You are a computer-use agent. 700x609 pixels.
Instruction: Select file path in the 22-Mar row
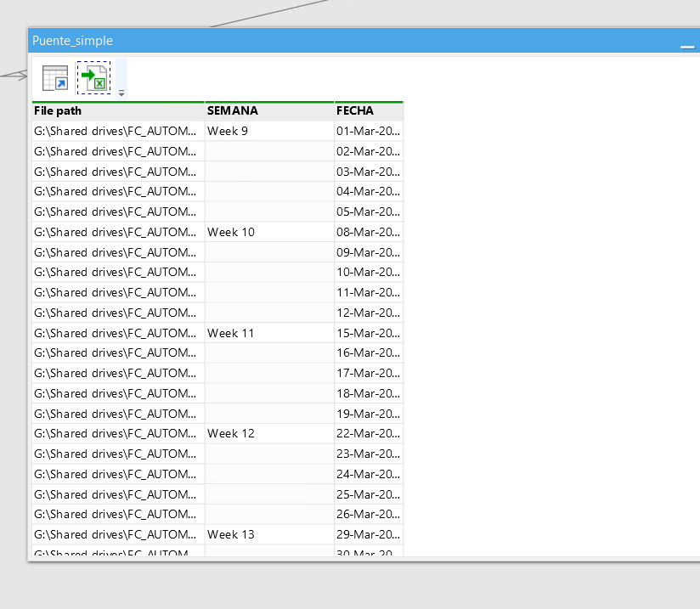(x=118, y=433)
